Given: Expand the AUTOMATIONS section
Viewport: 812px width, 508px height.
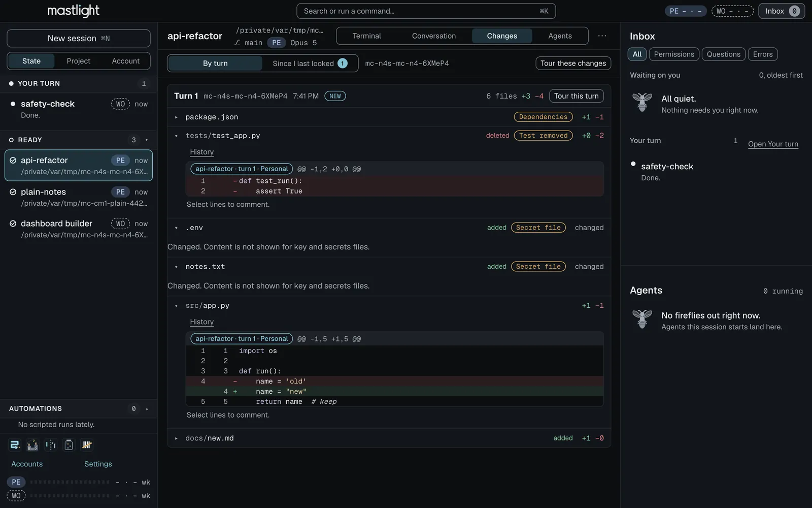Looking at the screenshot, I should click(x=147, y=409).
